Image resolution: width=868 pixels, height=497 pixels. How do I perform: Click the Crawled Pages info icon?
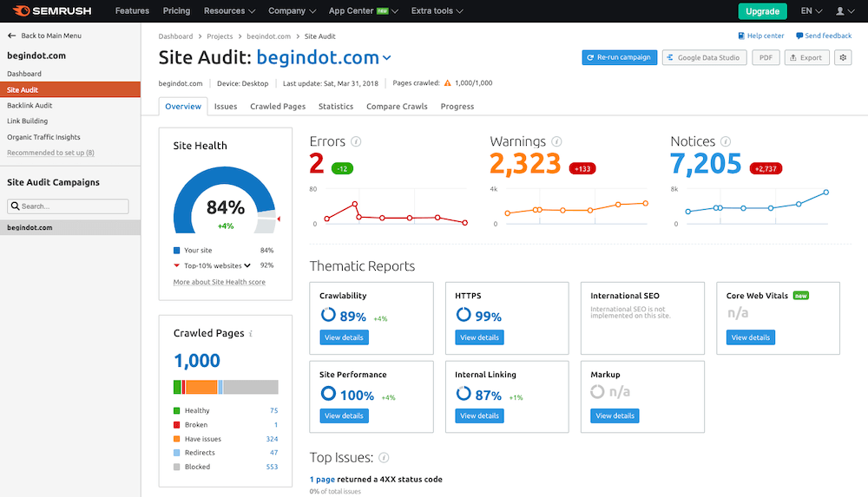[x=251, y=334]
